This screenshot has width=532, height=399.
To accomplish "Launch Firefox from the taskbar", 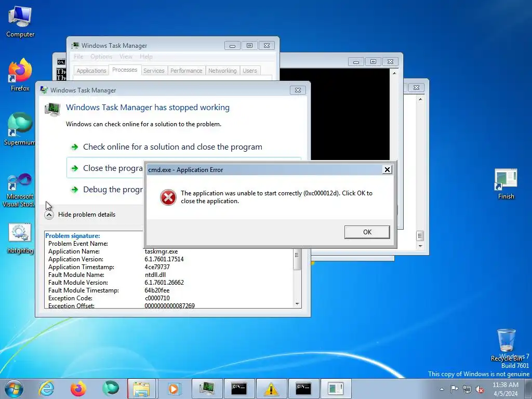I will coord(78,389).
